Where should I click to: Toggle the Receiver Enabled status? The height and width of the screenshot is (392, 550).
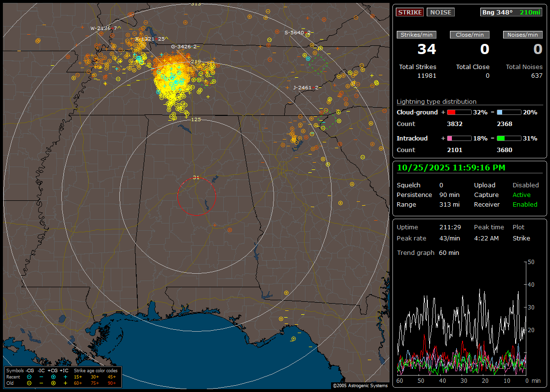525,205
